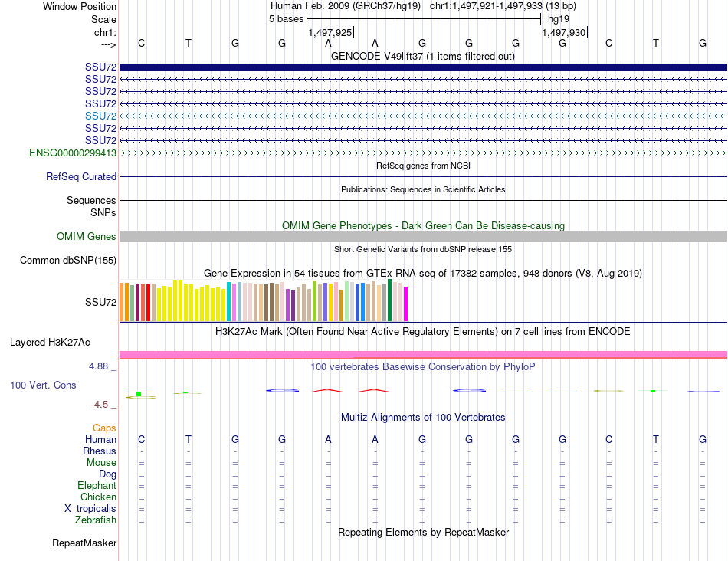The height and width of the screenshot is (561, 728).
Task: Select the "Zebrafish" species row label
Action: click(96, 520)
